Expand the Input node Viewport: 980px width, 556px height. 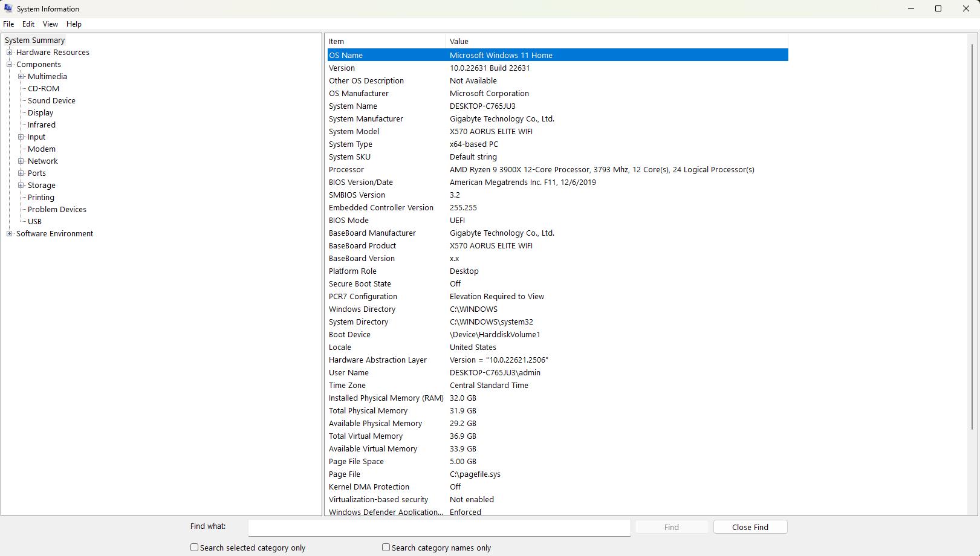21,137
